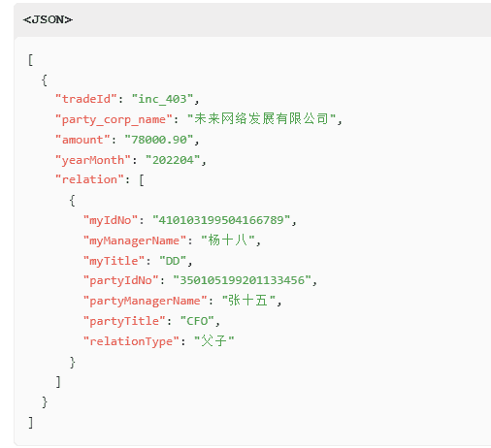Click the "yearMonth" key
Screen dimensions: 491x448
pyautogui.click(x=92, y=160)
